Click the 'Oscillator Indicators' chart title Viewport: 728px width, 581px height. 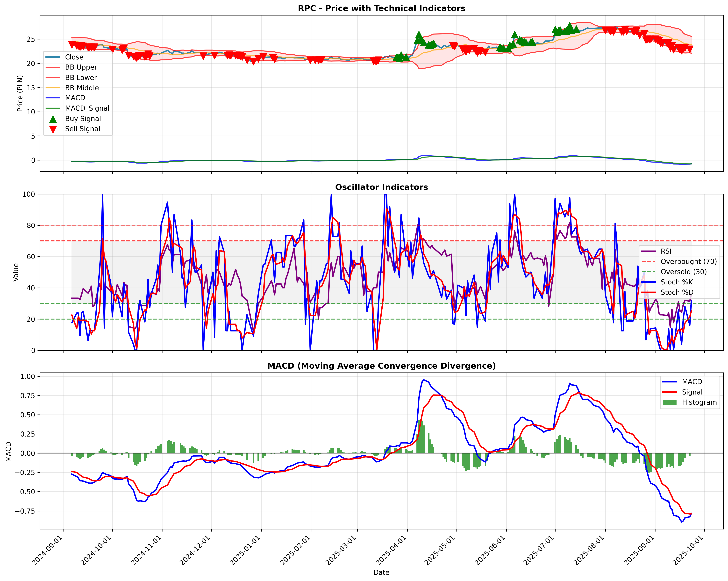[381, 187]
